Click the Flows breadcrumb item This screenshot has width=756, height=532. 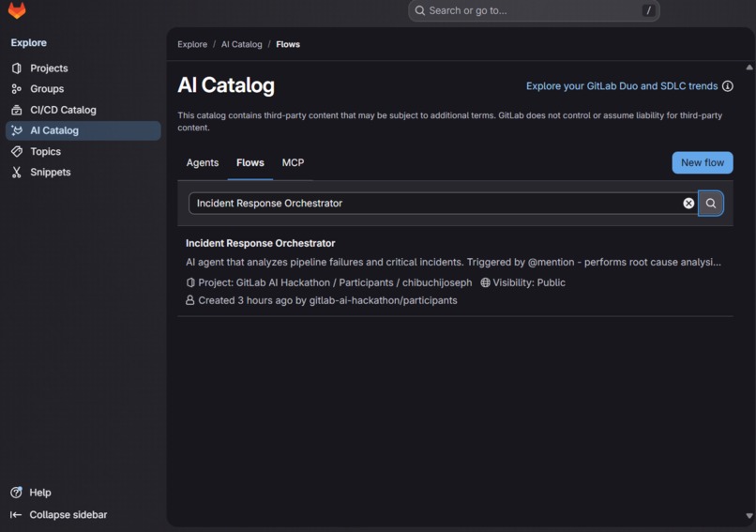tap(288, 44)
